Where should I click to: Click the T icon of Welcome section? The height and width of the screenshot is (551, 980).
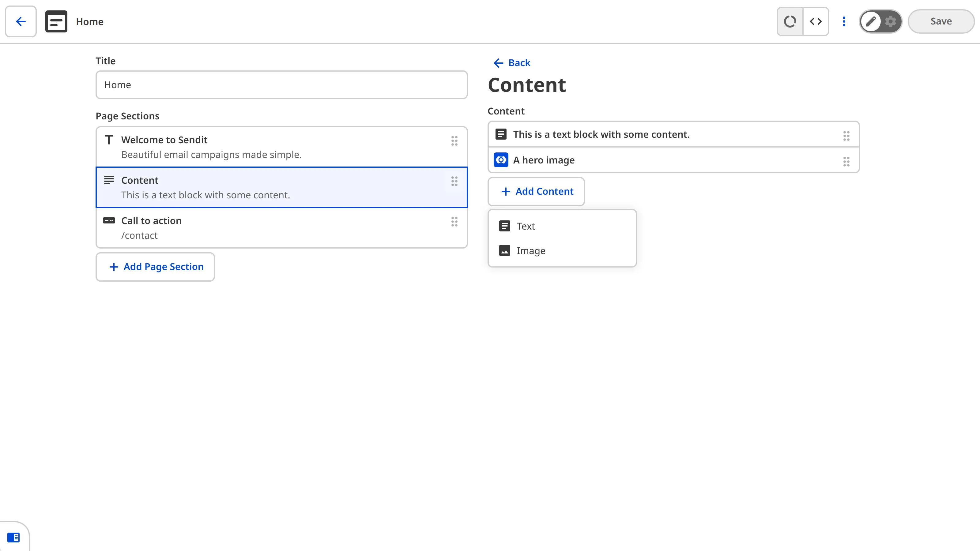[109, 140]
